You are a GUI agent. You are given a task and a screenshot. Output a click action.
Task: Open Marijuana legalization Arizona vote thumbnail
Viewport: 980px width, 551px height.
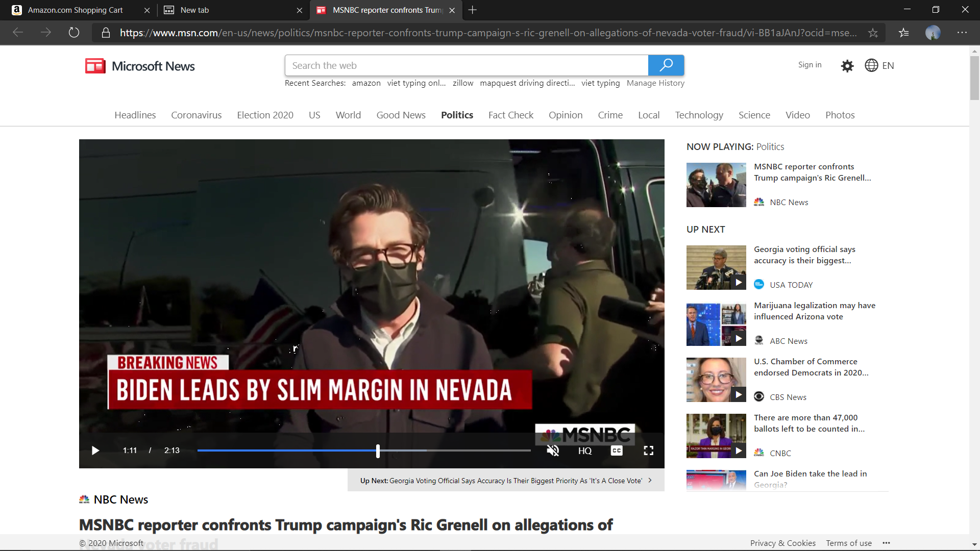tap(716, 323)
